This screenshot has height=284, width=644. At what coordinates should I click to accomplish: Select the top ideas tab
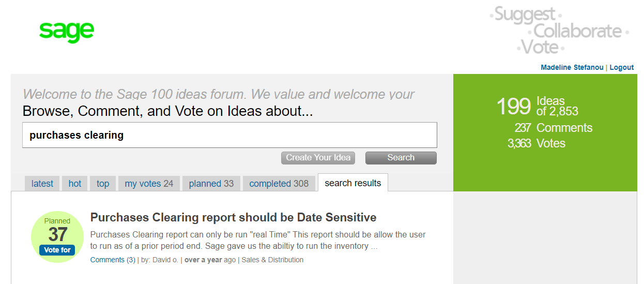[x=103, y=184]
